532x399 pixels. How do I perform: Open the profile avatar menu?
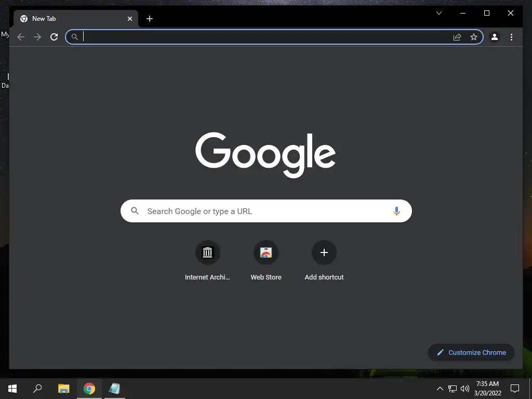495,37
